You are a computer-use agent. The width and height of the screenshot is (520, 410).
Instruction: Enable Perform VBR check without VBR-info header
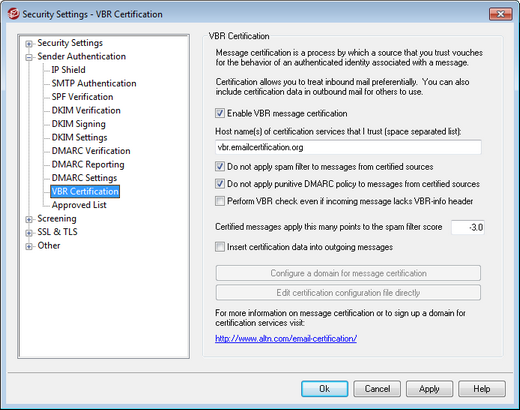(220, 201)
